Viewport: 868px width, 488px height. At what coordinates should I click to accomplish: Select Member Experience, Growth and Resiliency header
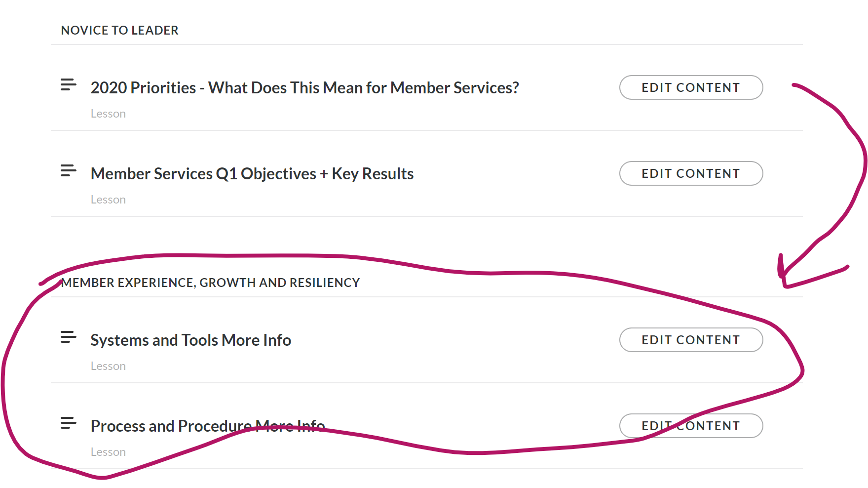(x=210, y=283)
